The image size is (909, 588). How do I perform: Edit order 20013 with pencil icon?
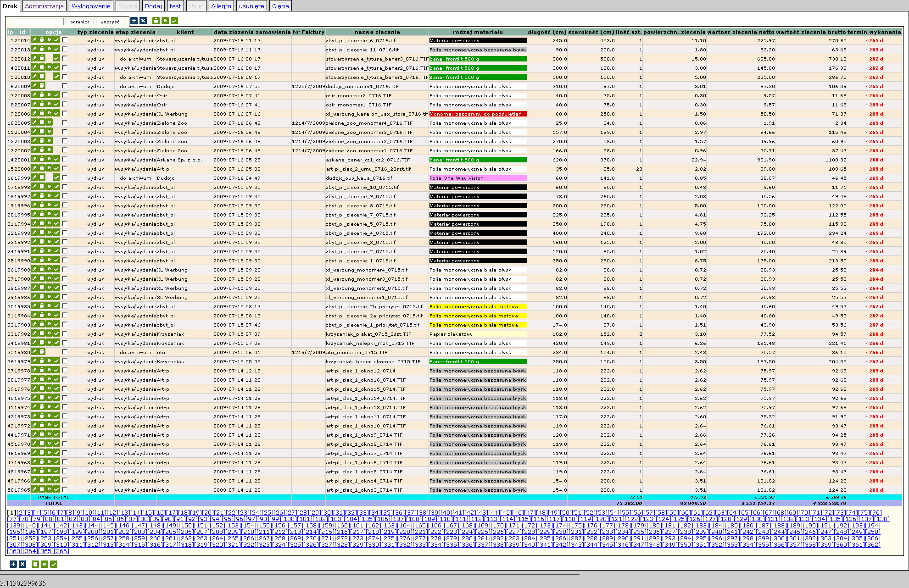(x=34, y=49)
